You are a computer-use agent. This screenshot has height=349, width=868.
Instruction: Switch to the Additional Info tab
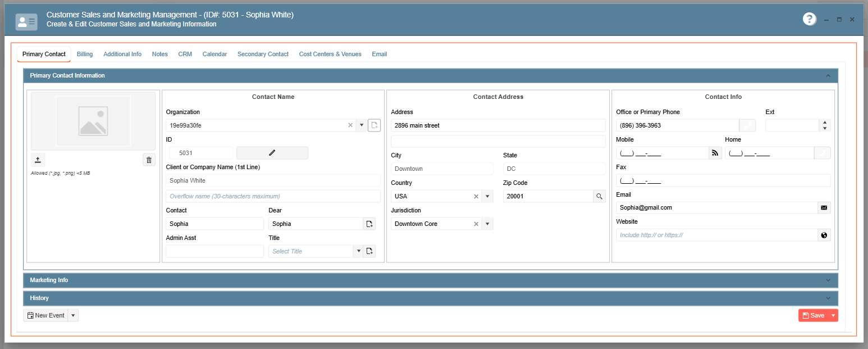[122, 54]
